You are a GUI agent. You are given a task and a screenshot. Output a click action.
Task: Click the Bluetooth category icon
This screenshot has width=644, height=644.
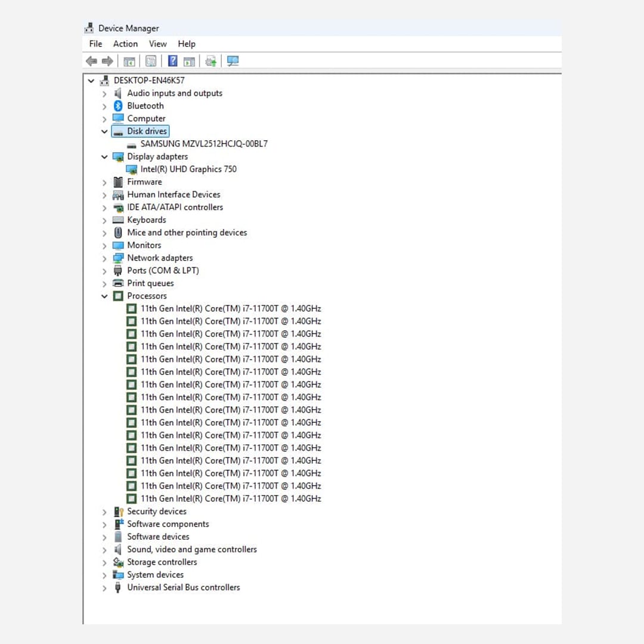coord(118,106)
